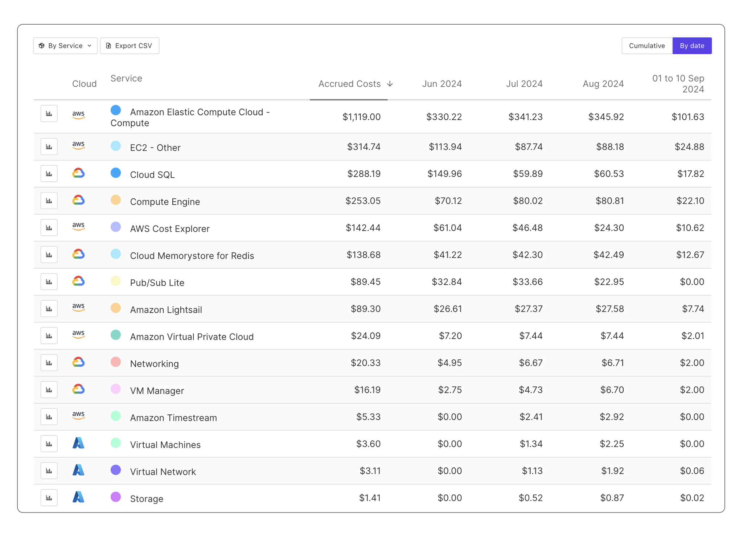Open chart icon for Virtual Network

[x=49, y=471]
